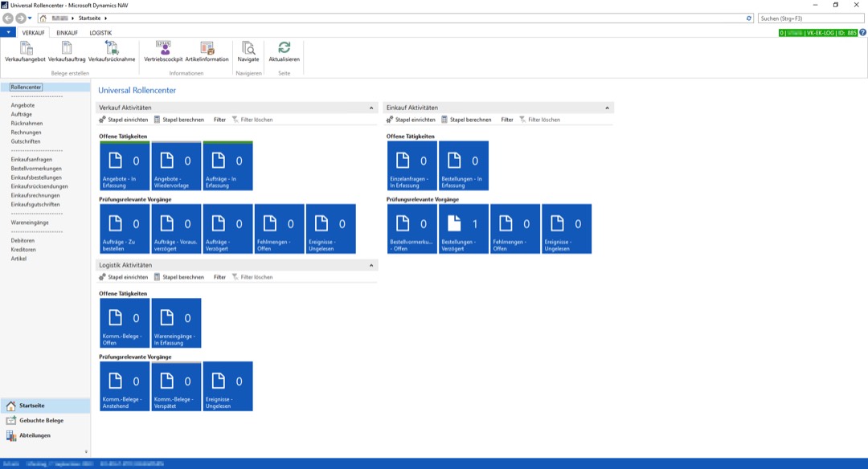This screenshot has height=469, width=868.
Task: Refresh page with Aktualisieren icon
Action: (284, 49)
